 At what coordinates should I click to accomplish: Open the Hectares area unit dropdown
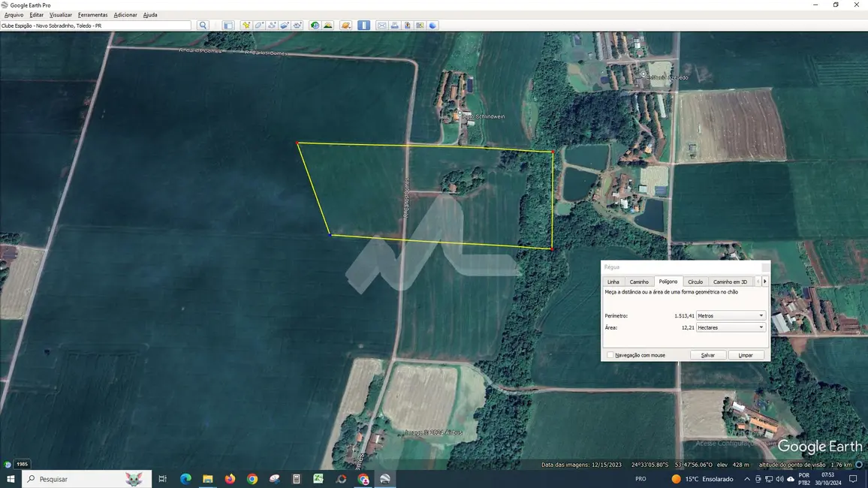[x=731, y=327]
